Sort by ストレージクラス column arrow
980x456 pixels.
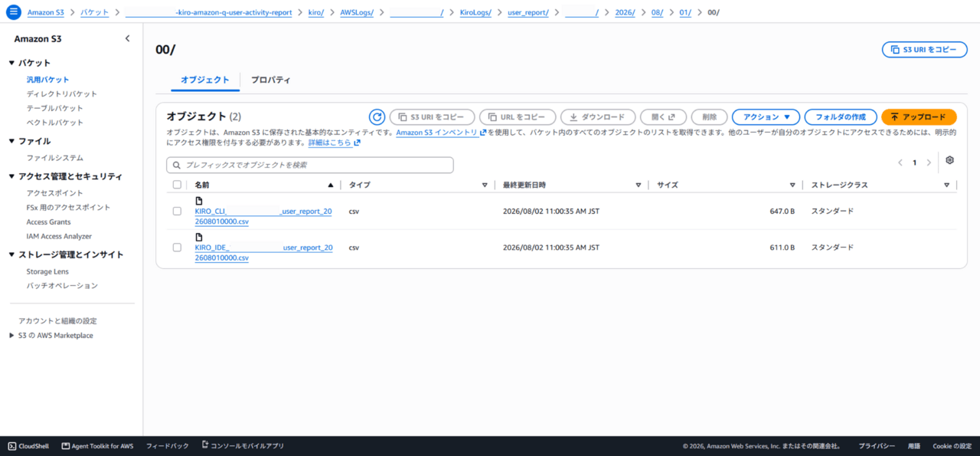coord(947,185)
